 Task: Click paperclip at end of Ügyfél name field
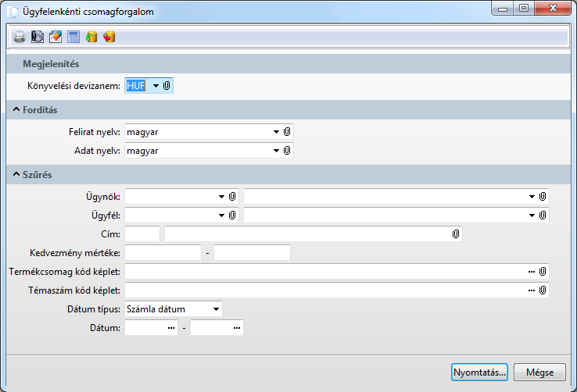click(543, 216)
